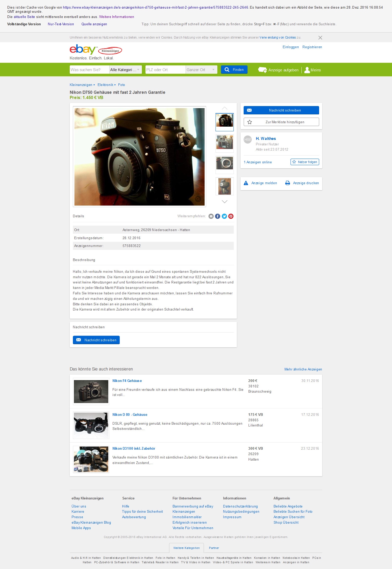Click Nikon D3100 listing thumbnail
The height and width of the screenshot is (569, 392).
click(x=91, y=459)
